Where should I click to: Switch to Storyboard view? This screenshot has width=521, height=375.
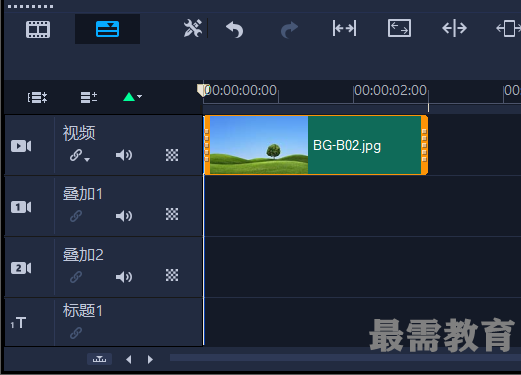pos(38,29)
